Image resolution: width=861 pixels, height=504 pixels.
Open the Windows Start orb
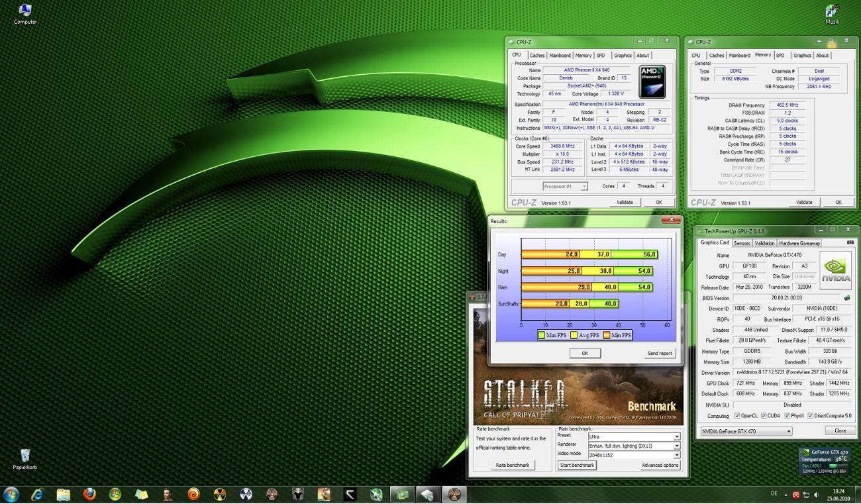pos(11,494)
